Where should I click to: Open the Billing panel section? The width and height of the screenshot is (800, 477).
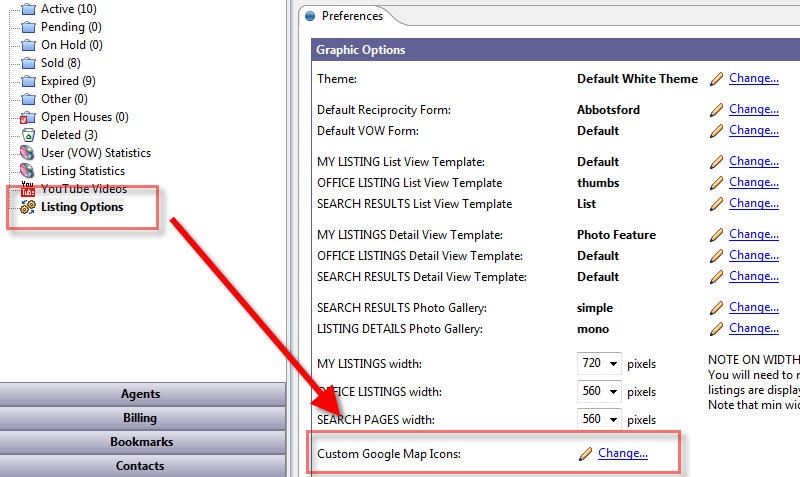point(140,418)
